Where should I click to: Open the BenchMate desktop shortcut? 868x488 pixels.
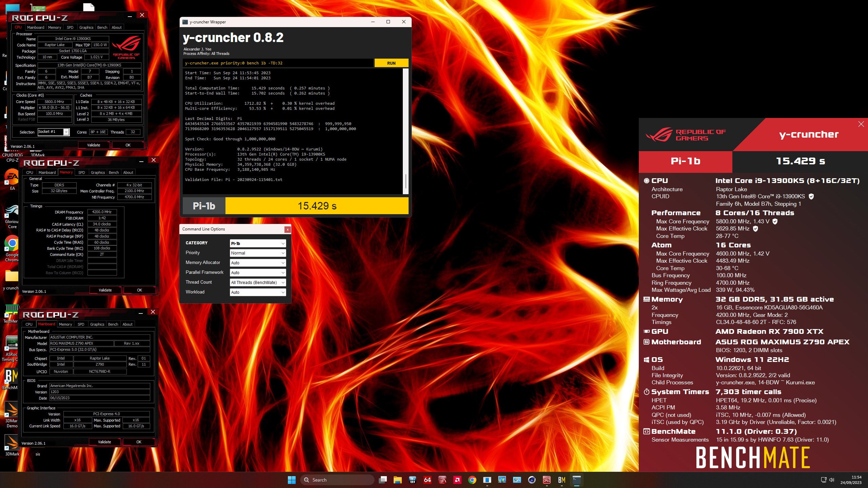11,379
